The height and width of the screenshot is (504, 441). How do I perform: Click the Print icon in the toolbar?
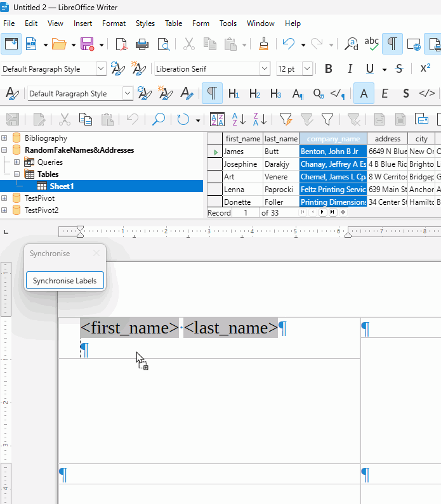click(x=142, y=44)
